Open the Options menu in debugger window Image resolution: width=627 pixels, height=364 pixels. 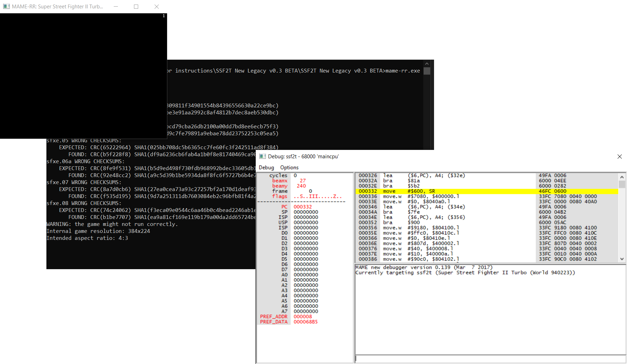(x=289, y=167)
